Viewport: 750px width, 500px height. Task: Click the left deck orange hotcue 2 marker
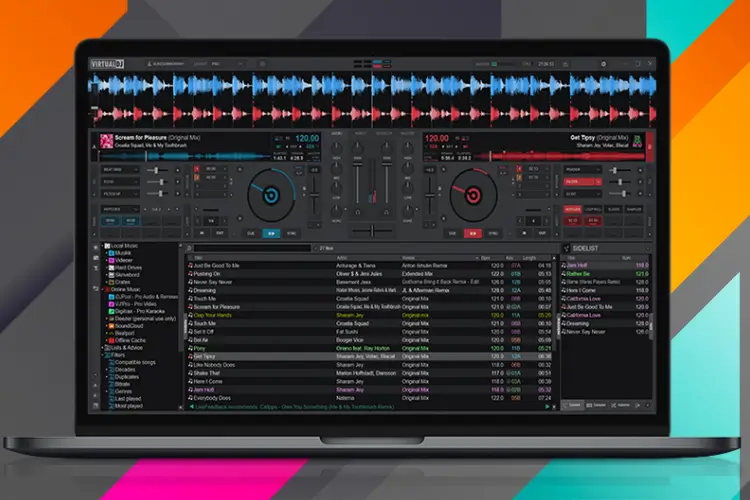click(x=196, y=178)
